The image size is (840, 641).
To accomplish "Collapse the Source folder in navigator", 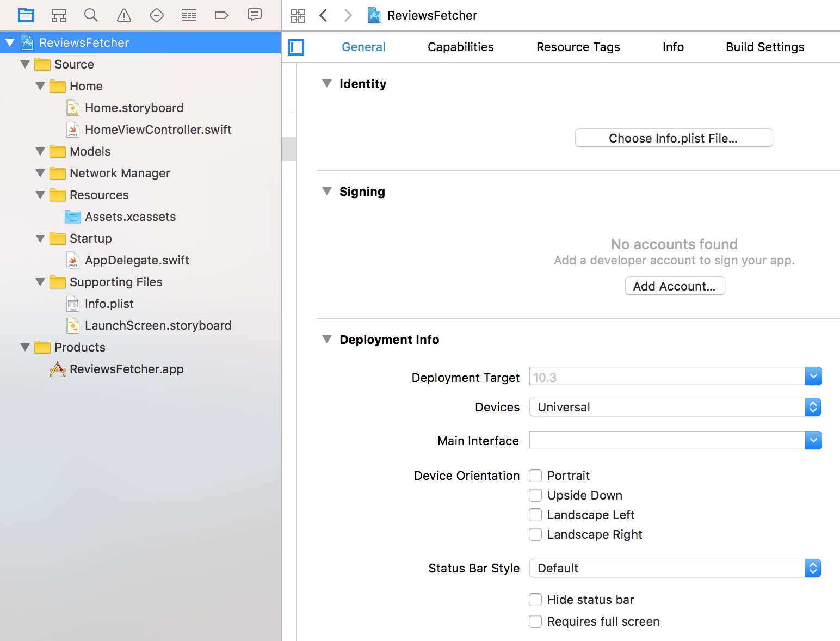I will [x=25, y=64].
